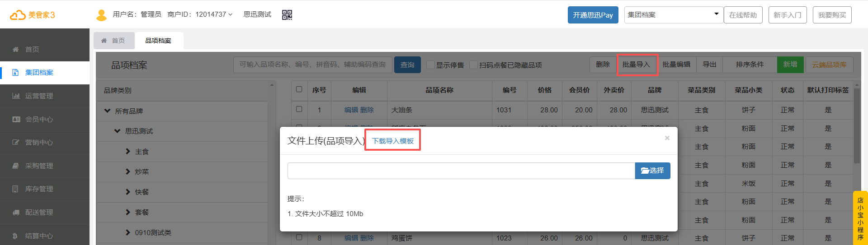Click 编辑 link for 大油条 row
Viewport: 868px width, 245px height.
coord(351,110)
